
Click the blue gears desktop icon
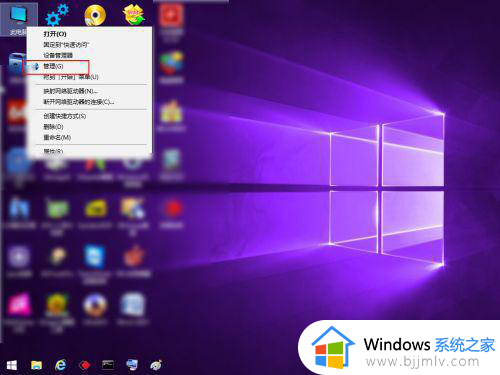point(57,15)
